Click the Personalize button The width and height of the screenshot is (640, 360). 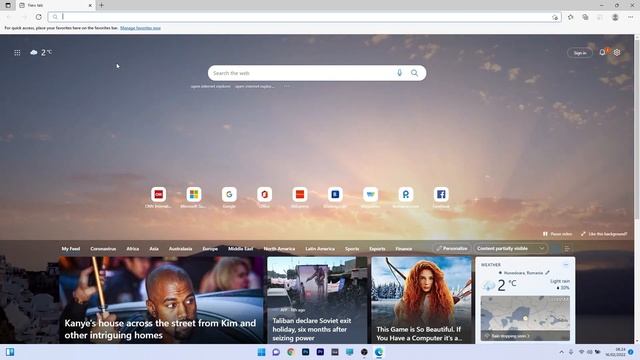tap(451, 249)
